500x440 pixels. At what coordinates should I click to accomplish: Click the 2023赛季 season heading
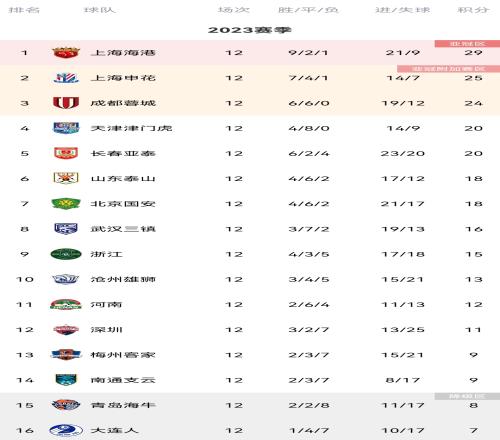coord(250,30)
